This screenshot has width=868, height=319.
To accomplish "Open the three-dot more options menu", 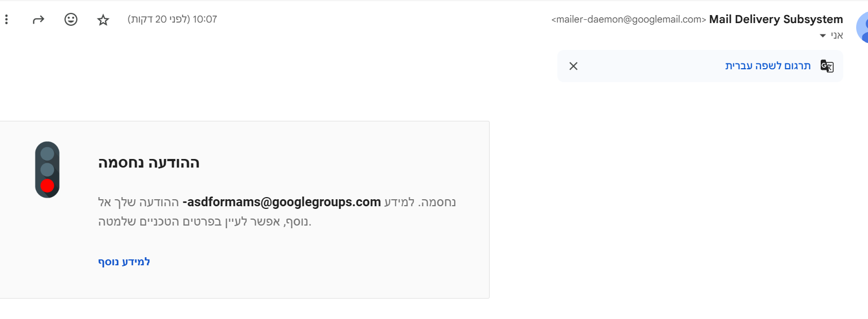I will click(6, 20).
